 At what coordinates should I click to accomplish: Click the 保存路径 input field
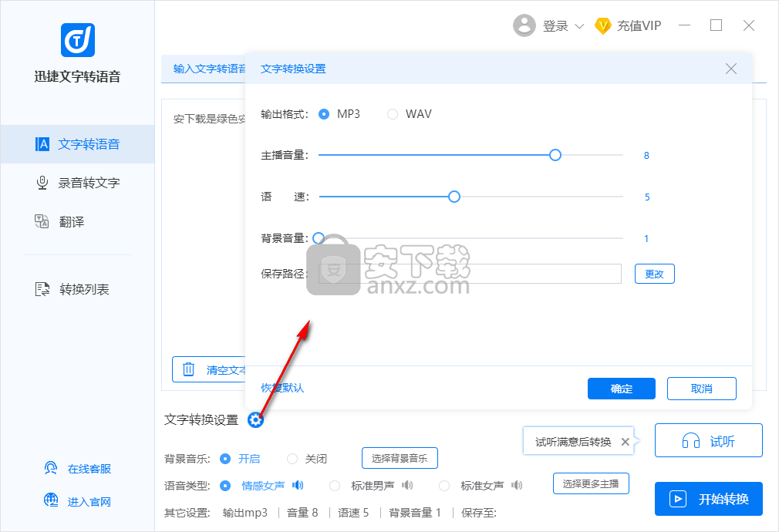[470, 274]
